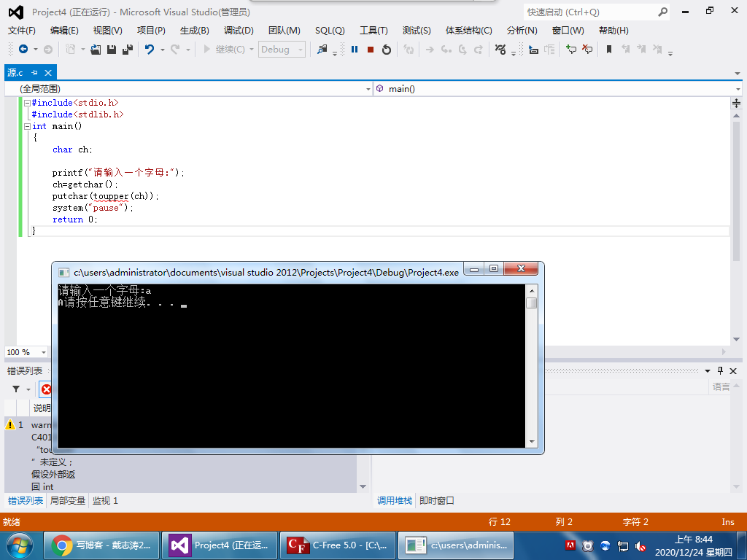The image size is (747, 560).
Task: Collapse the int main() code block
Action: pos(27,126)
